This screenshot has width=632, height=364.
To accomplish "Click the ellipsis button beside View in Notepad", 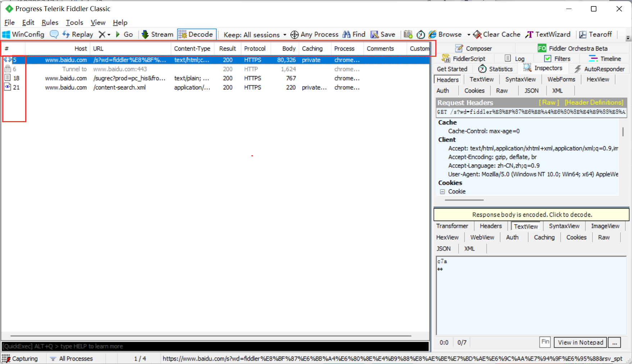I will click(x=614, y=342).
